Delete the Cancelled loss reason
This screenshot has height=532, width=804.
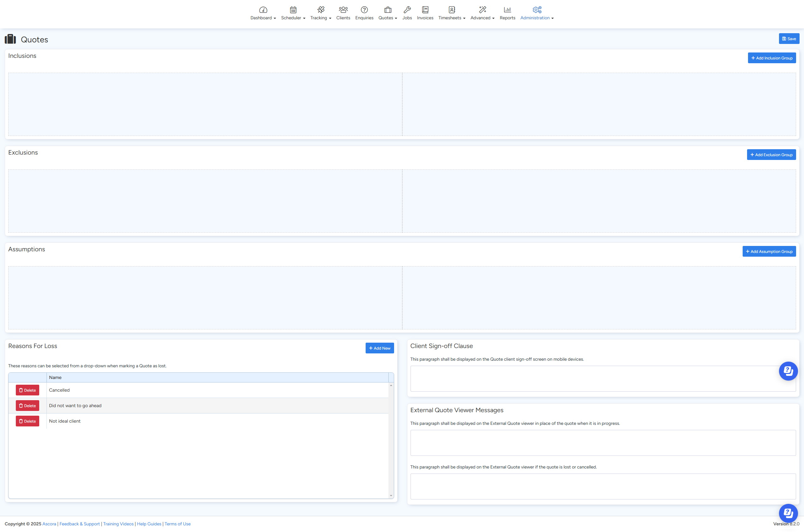coord(28,390)
